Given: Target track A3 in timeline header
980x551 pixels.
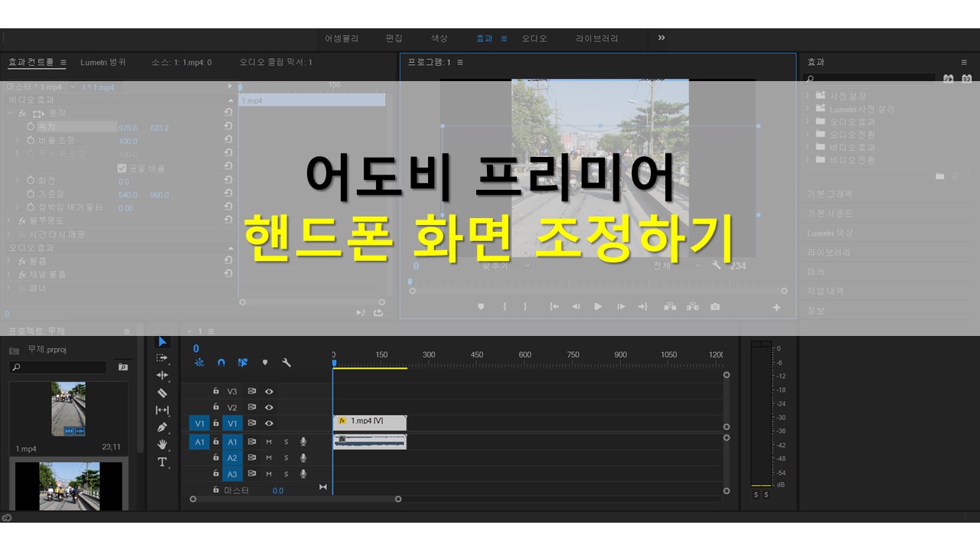Looking at the screenshot, I should 233,474.
